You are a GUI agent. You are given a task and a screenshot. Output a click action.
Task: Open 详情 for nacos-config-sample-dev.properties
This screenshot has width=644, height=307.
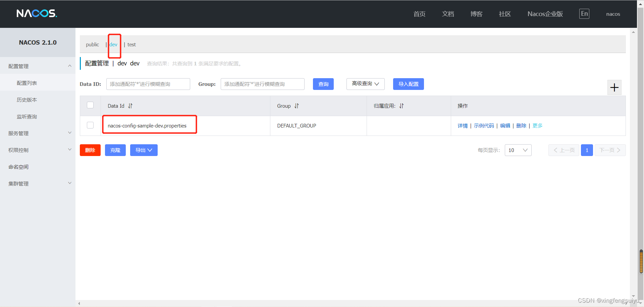[x=463, y=125]
